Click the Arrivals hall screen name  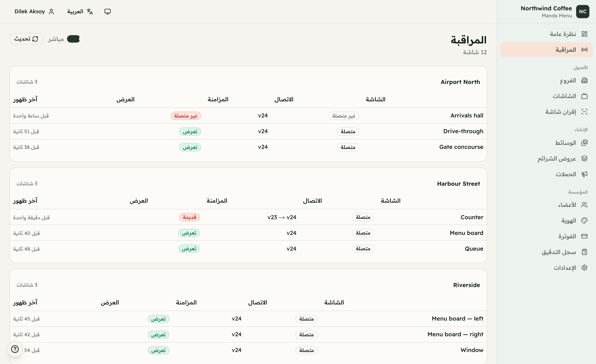pos(467,116)
